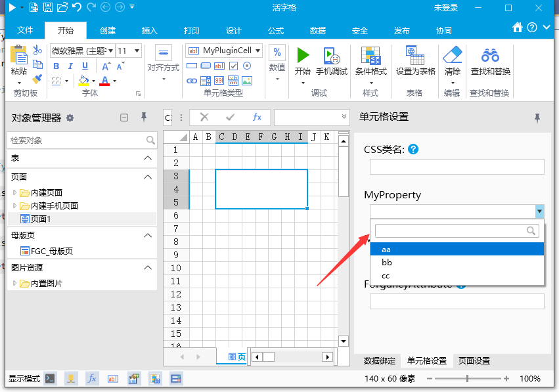Click the dropdown list search box
The image size is (559, 392).
tap(457, 231)
